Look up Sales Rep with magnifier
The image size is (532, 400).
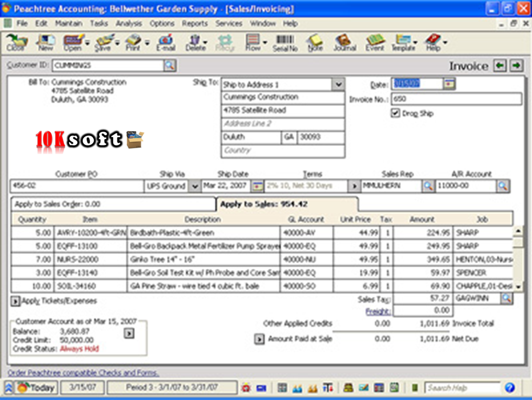point(428,186)
